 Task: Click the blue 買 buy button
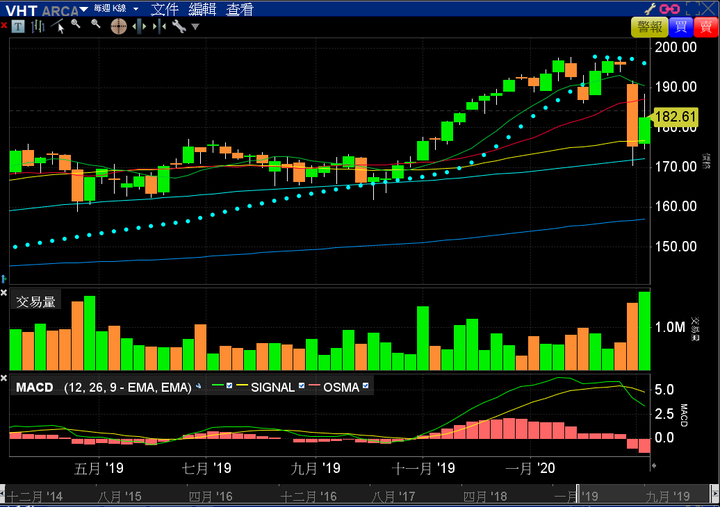(681, 27)
